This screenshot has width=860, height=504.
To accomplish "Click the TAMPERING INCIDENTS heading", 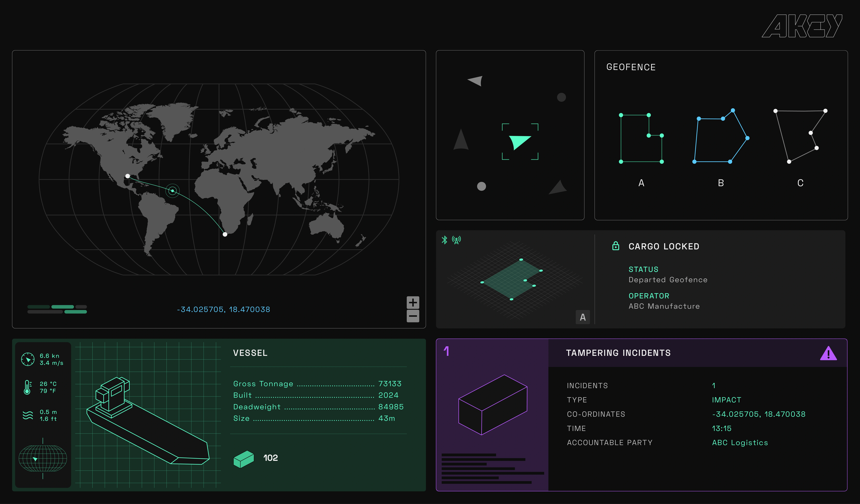I will click(618, 353).
